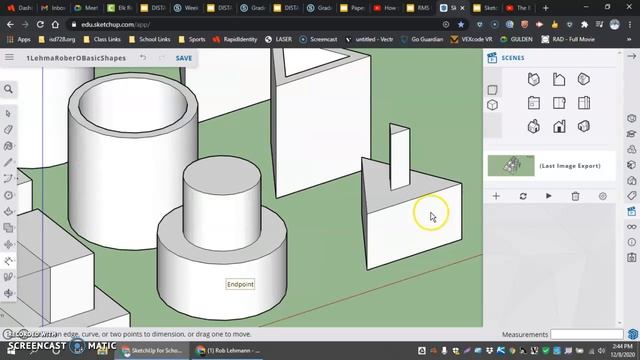Undo the last action

tap(143, 58)
